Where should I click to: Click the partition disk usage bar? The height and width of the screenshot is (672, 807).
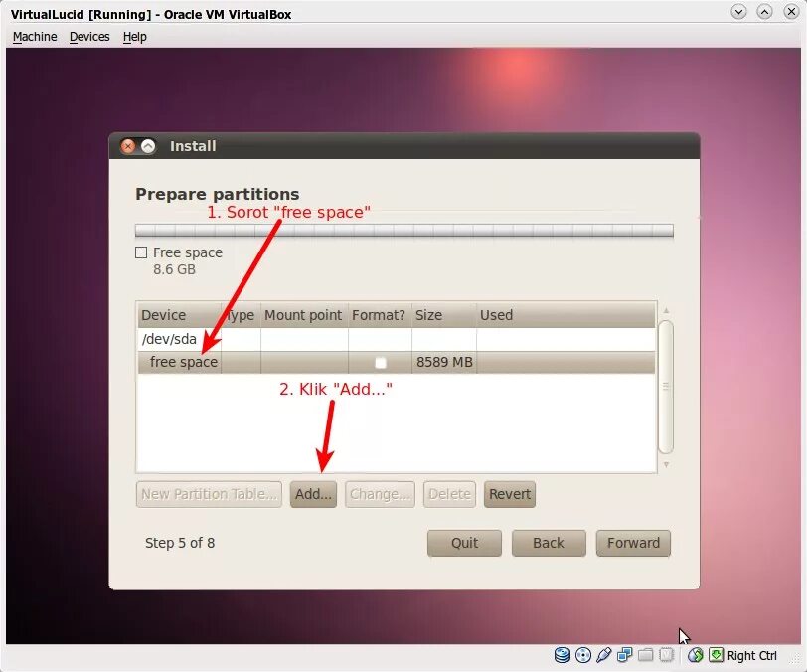(404, 231)
